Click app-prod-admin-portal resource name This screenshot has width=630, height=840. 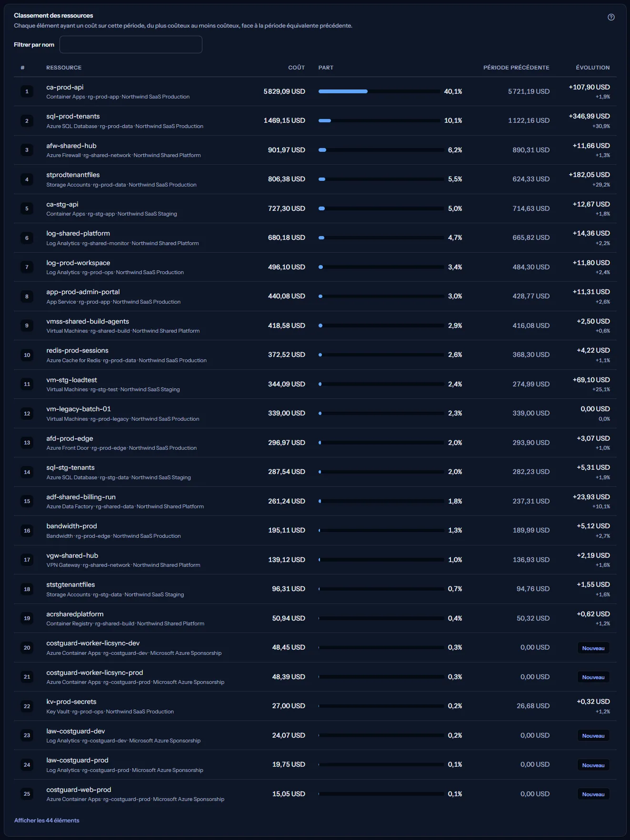83,292
